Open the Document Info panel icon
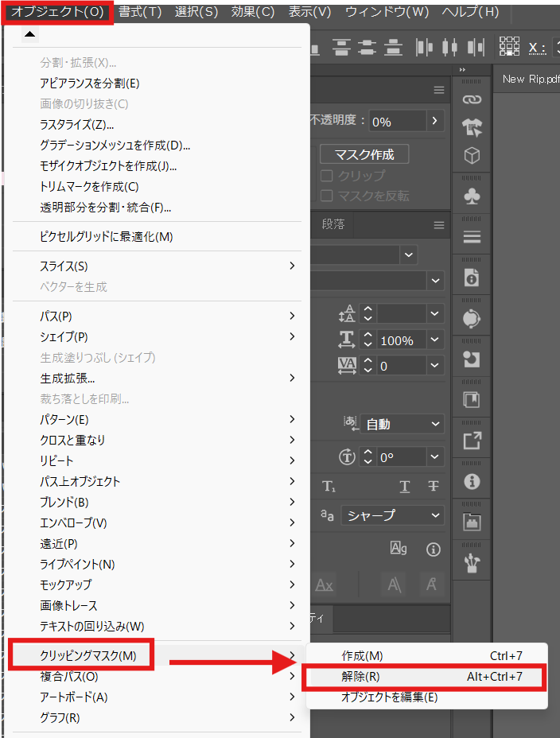560x738 pixels. (x=472, y=278)
